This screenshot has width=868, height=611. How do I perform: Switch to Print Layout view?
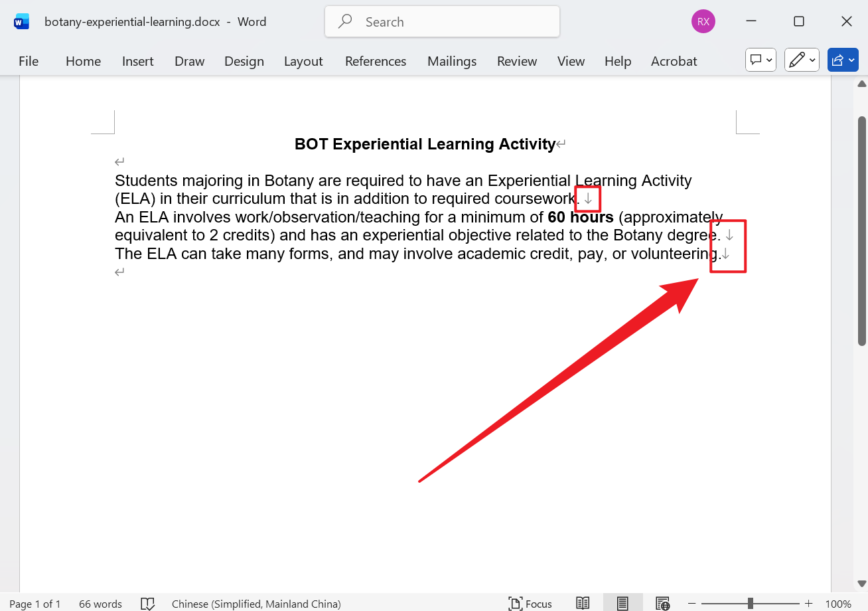click(x=622, y=604)
